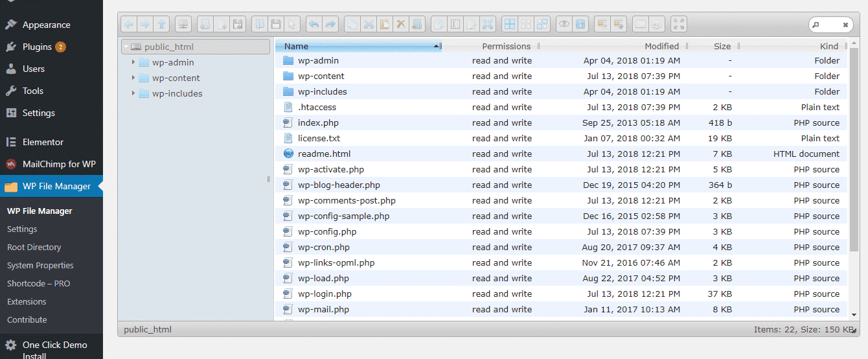The image size is (868, 359).
Task: Select the license.txt file row
Action: (x=562, y=138)
